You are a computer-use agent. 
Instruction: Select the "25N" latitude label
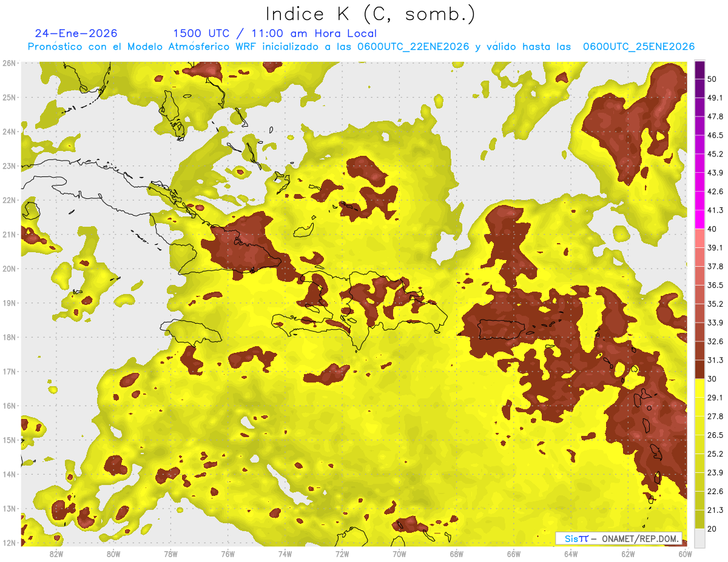pyautogui.click(x=8, y=98)
